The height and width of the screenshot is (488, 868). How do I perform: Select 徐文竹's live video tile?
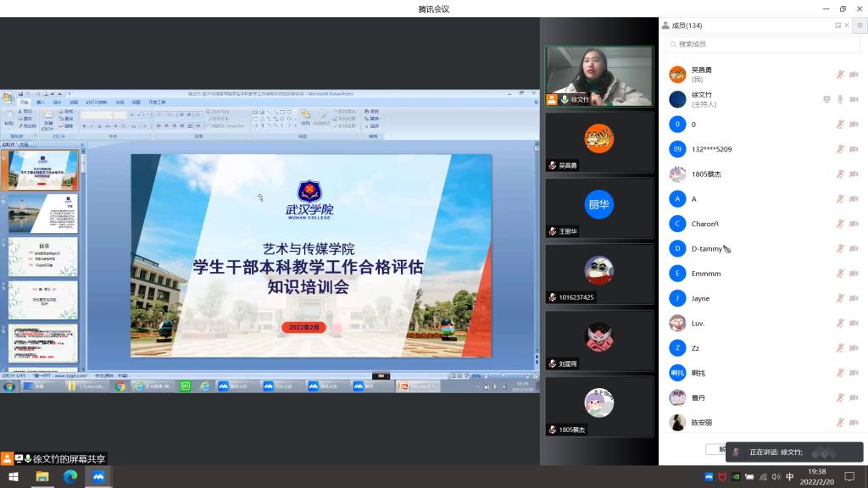(599, 75)
